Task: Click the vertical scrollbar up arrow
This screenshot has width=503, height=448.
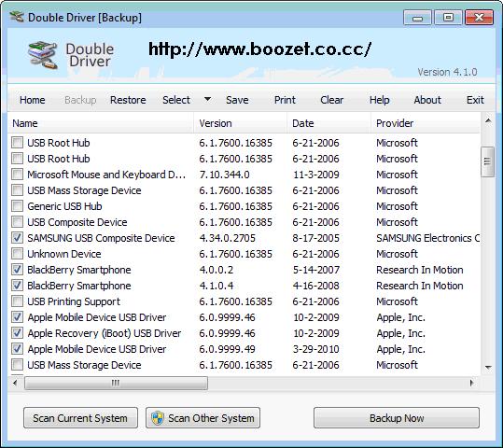Action: pos(488,121)
